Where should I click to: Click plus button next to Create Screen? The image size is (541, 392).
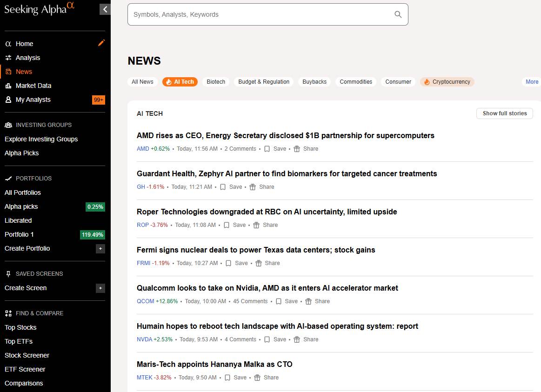(x=100, y=288)
